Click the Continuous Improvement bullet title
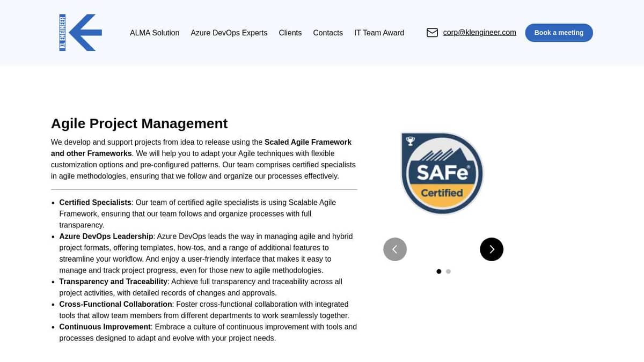 coord(105,327)
